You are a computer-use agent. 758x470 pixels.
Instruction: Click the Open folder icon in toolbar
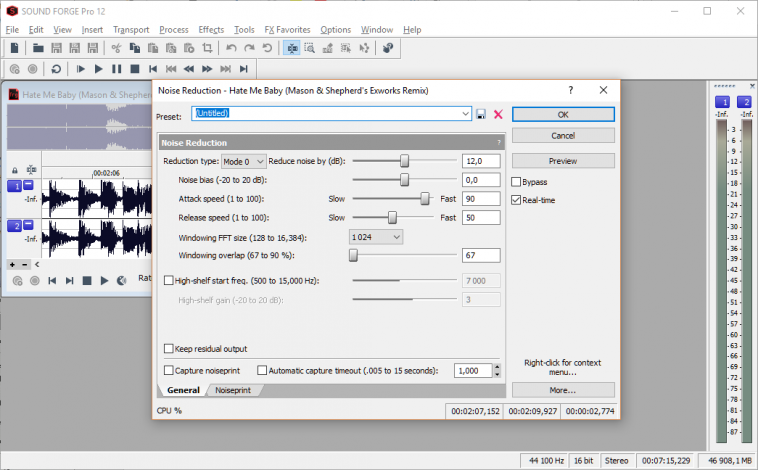coord(38,47)
